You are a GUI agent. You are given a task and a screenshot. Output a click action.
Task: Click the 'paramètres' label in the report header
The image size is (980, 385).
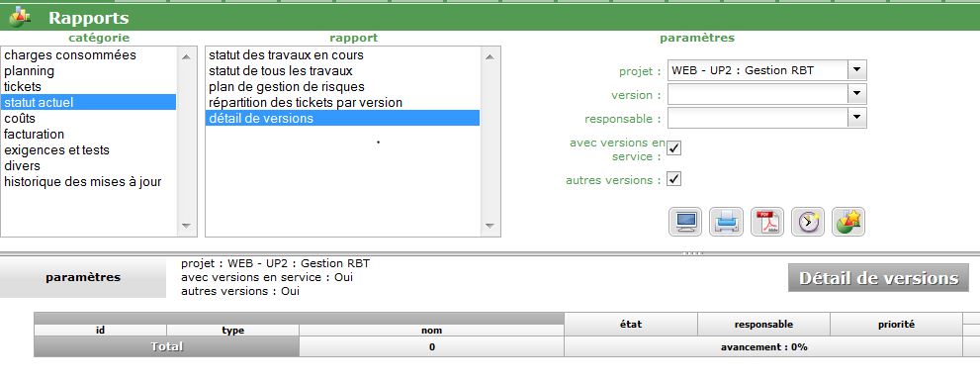point(83,277)
